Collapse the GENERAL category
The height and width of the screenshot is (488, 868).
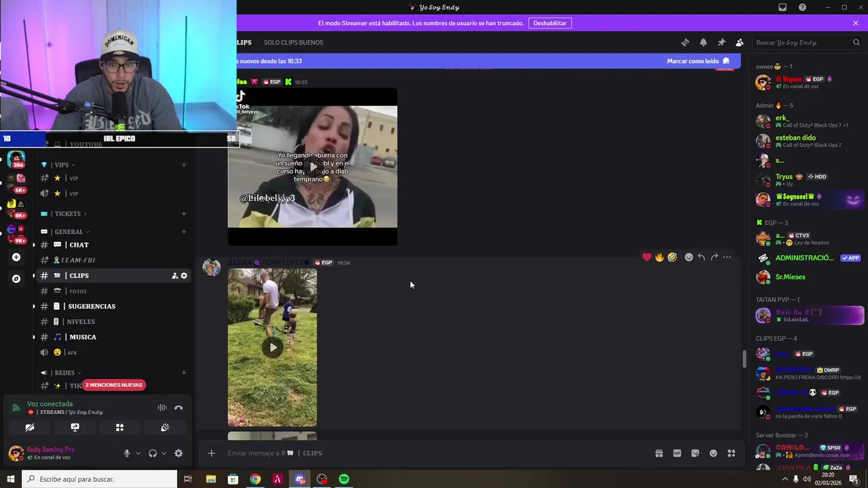click(68, 232)
